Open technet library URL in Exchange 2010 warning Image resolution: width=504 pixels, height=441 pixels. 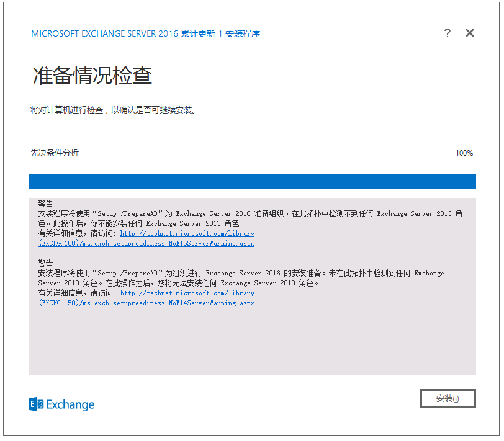tap(187, 293)
